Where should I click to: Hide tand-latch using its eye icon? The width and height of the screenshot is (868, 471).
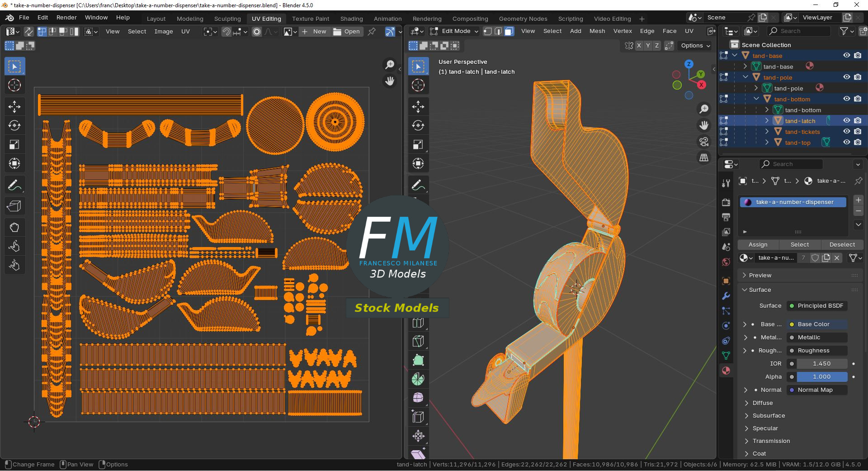[x=846, y=121]
